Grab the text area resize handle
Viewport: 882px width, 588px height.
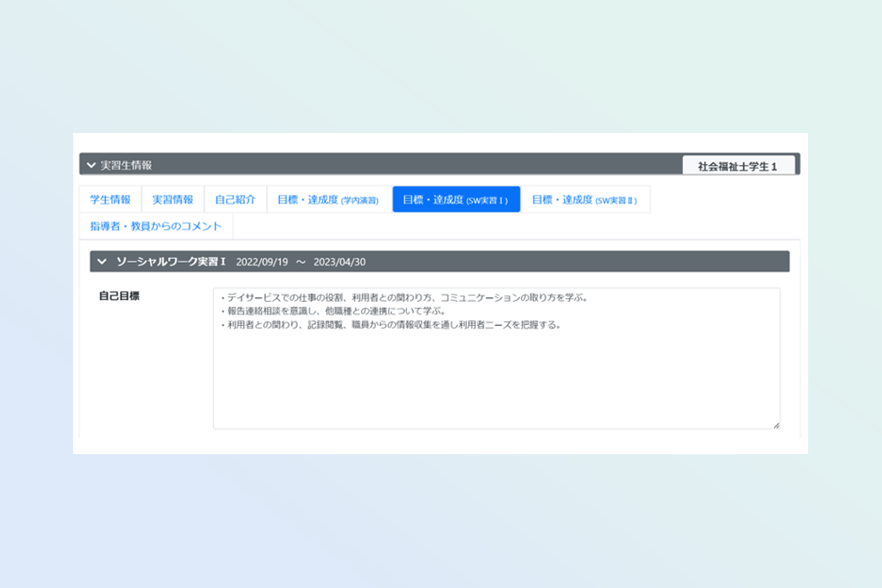click(x=775, y=425)
